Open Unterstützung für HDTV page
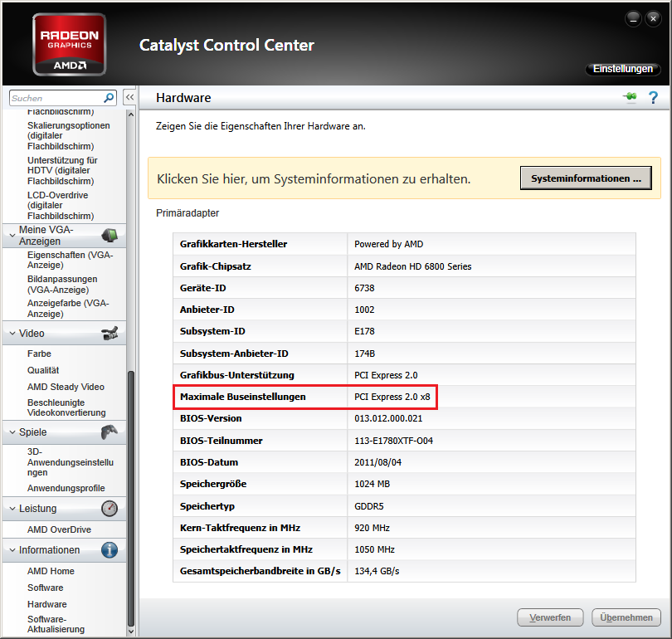 62,171
